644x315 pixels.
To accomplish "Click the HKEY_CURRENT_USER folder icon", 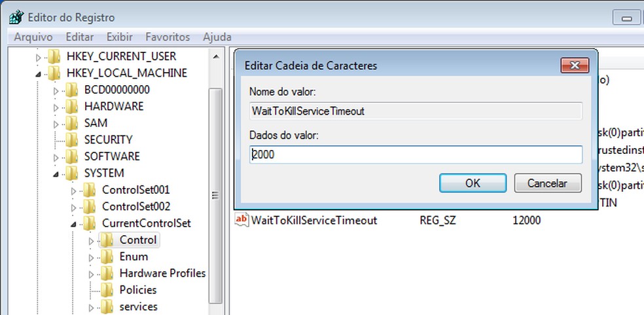I will click(x=55, y=56).
